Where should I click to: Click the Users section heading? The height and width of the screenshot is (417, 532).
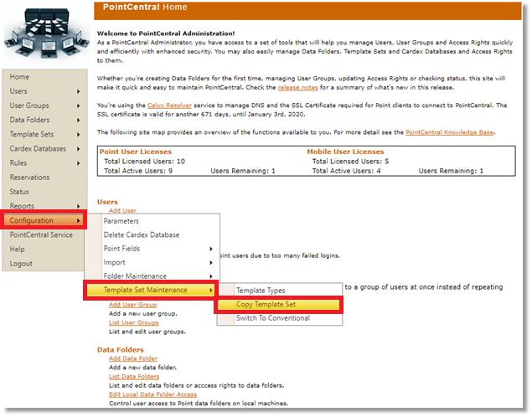pyautogui.click(x=107, y=202)
